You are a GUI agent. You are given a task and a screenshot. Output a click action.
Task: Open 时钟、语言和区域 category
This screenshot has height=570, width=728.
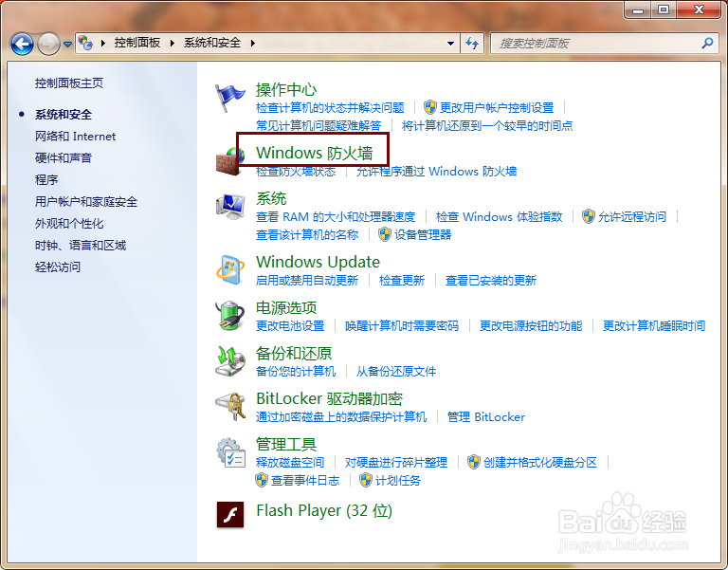pyautogui.click(x=81, y=246)
